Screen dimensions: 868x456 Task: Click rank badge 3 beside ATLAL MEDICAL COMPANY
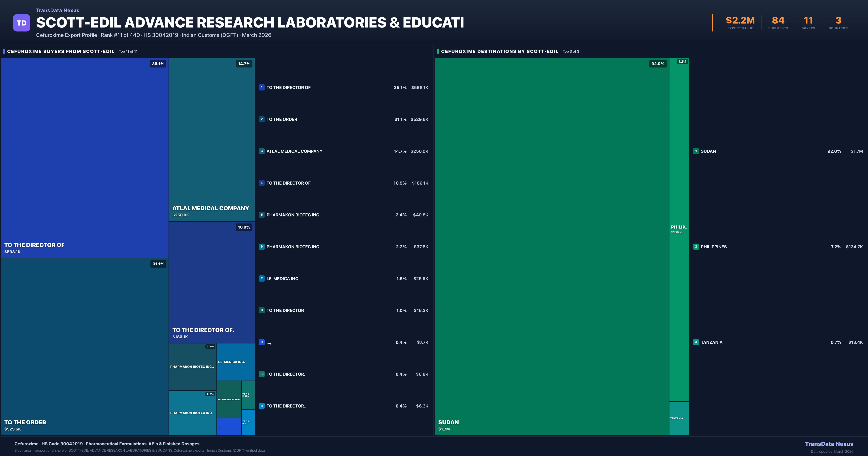click(x=261, y=151)
